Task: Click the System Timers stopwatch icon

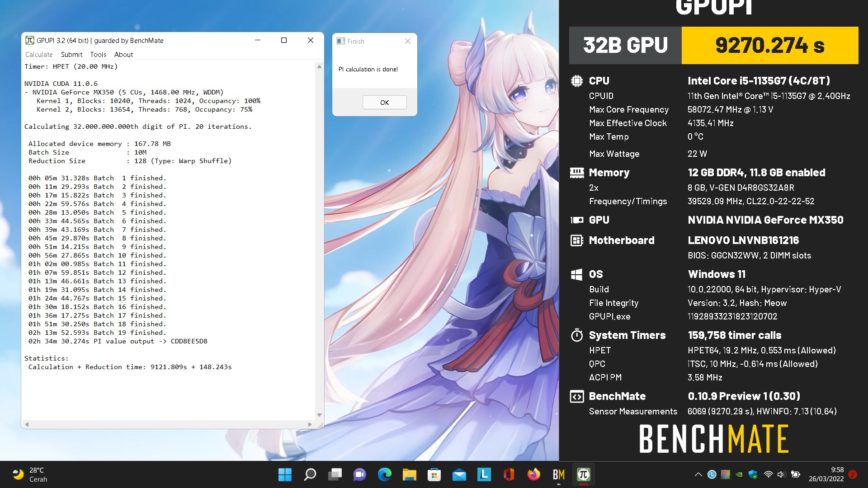Action: (x=577, y=335)
